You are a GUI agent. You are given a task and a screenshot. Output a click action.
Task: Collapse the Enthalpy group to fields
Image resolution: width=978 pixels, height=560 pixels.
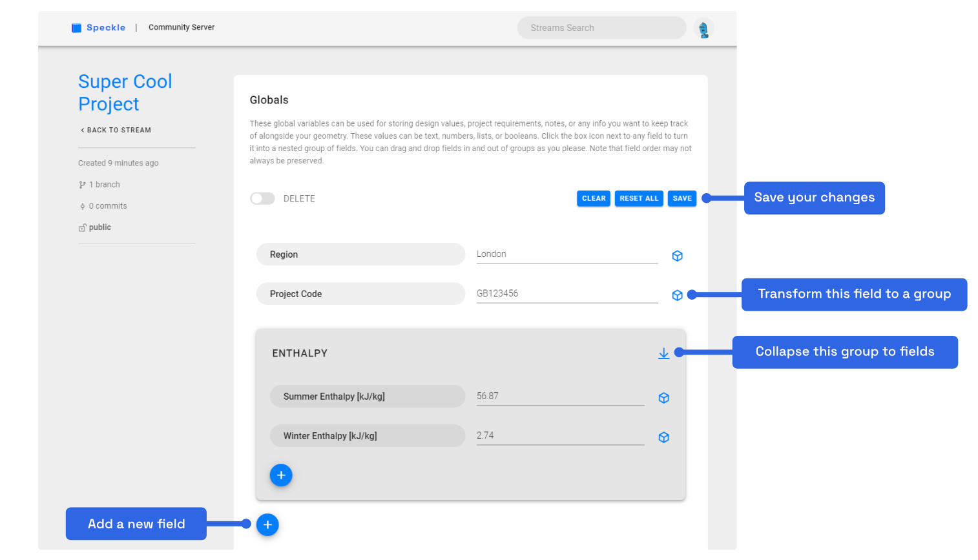(663, 354)
